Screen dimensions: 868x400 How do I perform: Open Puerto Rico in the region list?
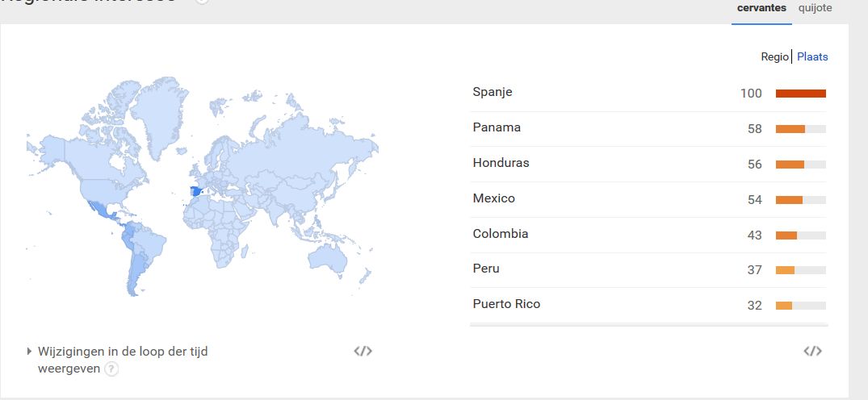[506, 304]
